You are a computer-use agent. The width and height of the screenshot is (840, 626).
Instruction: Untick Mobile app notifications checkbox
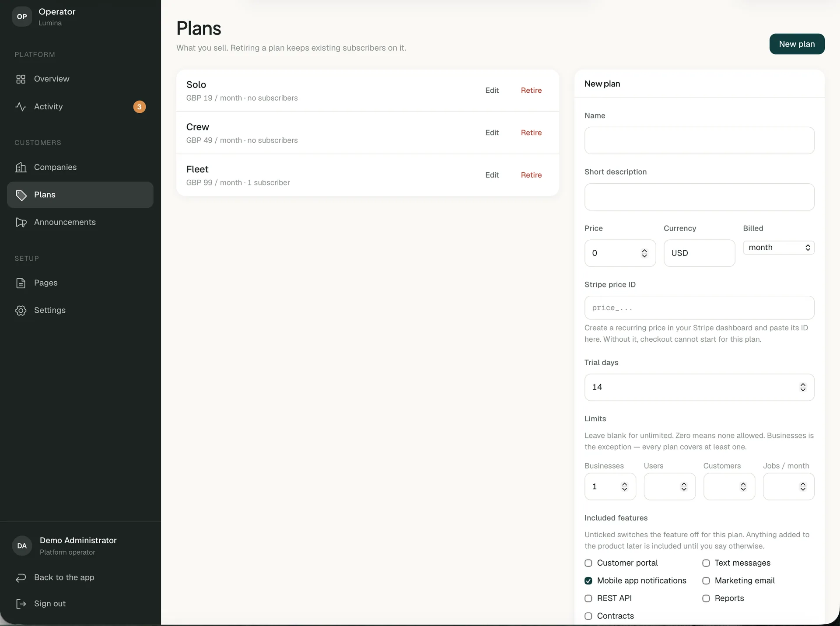pos(588,581)
